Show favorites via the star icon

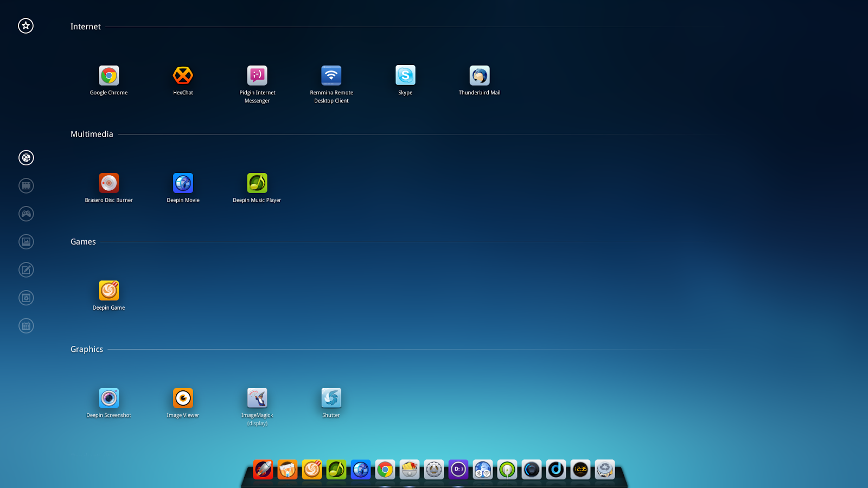[x=25, y=25]
